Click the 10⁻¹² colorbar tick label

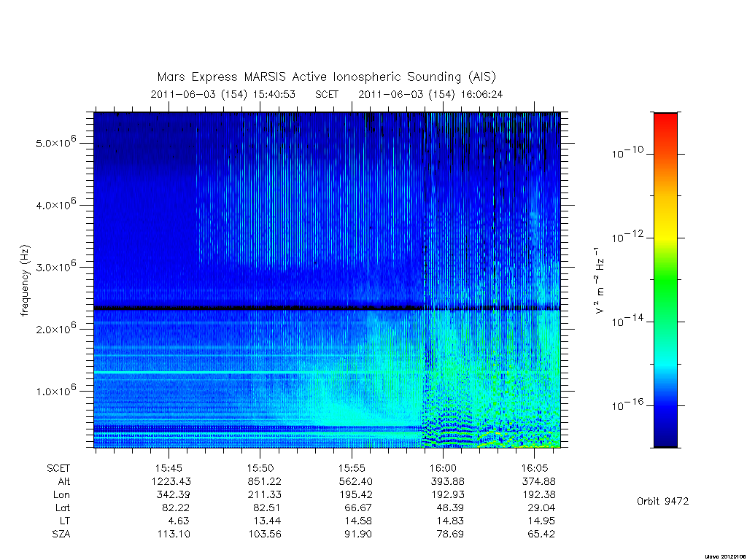click(627, 236)
